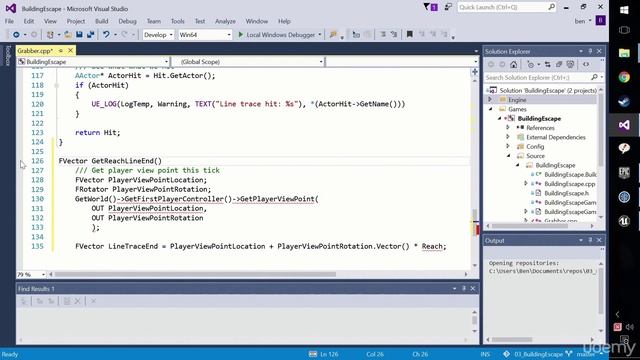Open the Toolbox side tab
Image resolution: width=640 pixels, height=360 pixels.
point(7,56)
